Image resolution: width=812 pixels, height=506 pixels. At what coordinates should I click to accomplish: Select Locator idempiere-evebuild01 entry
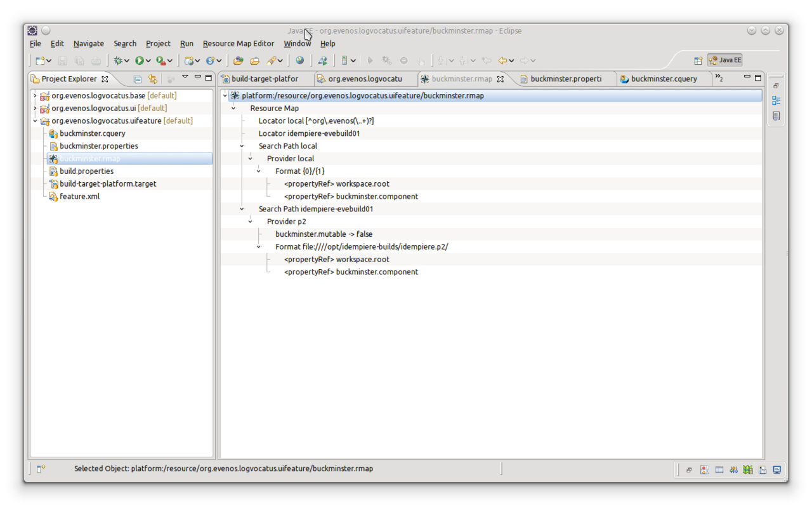pyautogui.click(x=309, y=133)
